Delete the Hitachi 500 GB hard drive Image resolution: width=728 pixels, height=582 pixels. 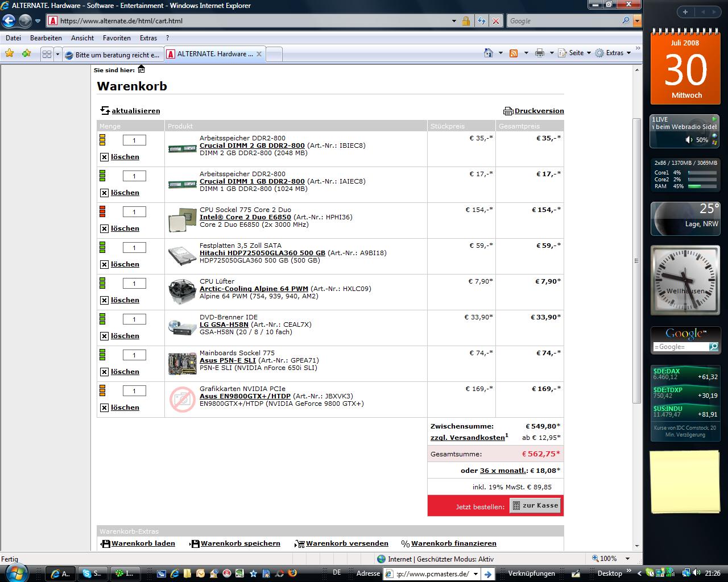tap(119, 264)
